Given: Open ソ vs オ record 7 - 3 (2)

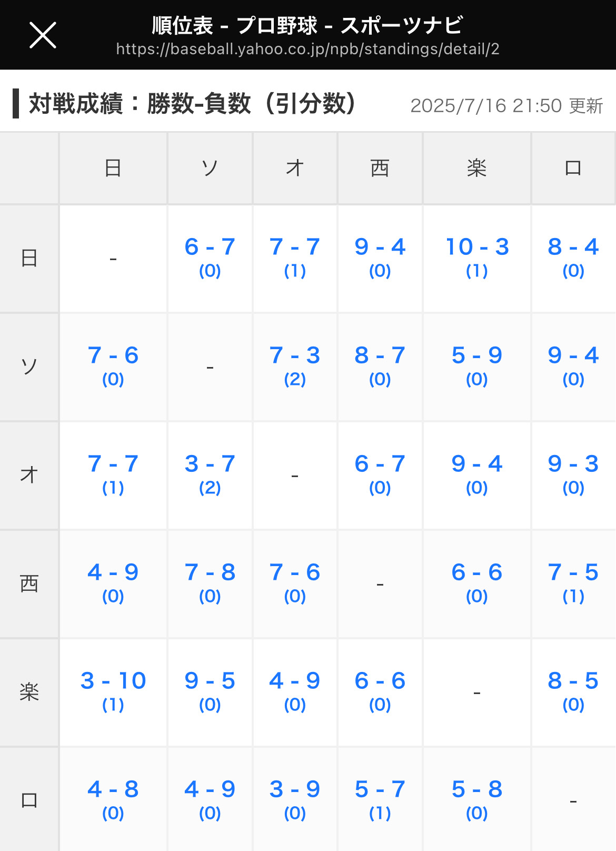Looking at the screenshot, I should point(295,365).
